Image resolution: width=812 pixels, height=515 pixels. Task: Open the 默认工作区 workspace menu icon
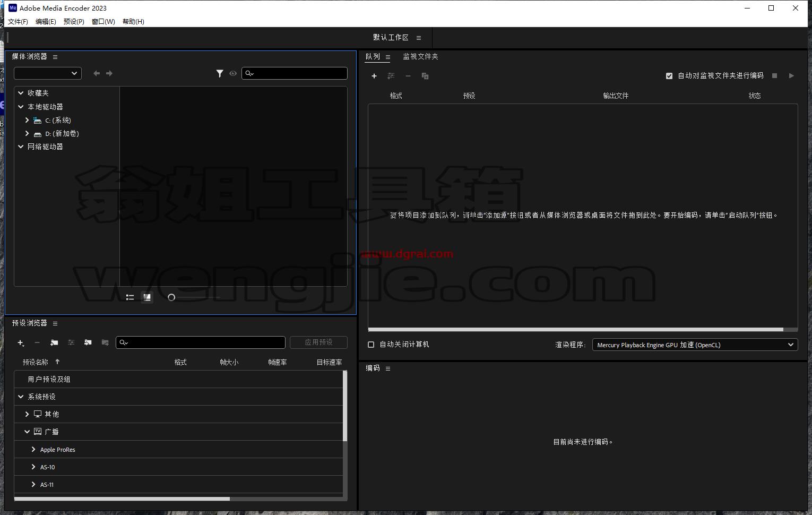coord(419,38)
